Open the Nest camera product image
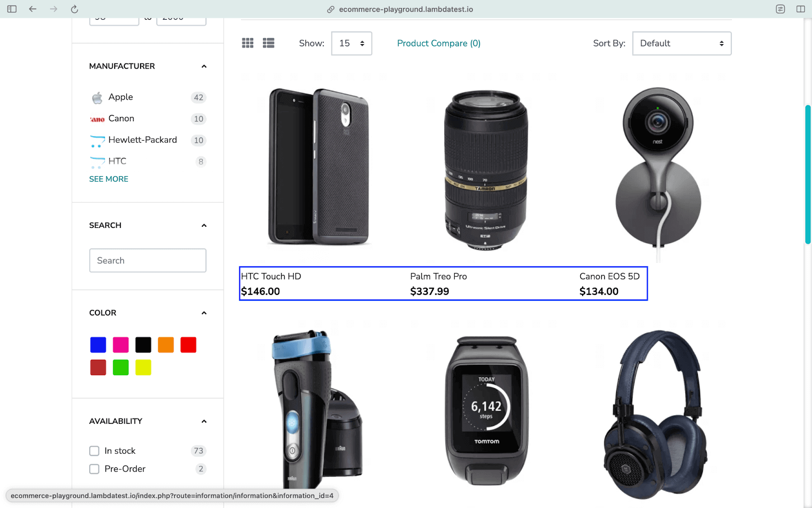 [658, 174]
